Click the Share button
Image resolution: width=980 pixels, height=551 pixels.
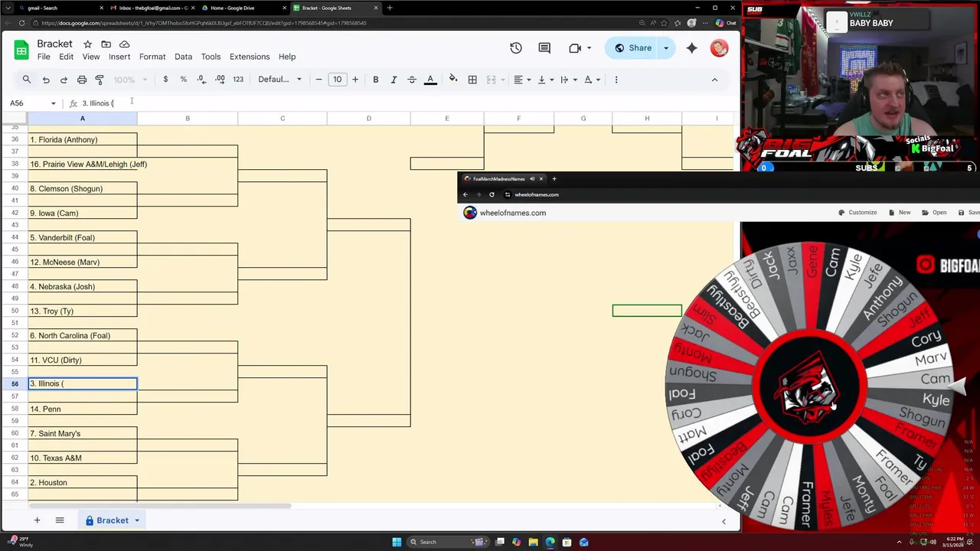(x=632, y=48)
